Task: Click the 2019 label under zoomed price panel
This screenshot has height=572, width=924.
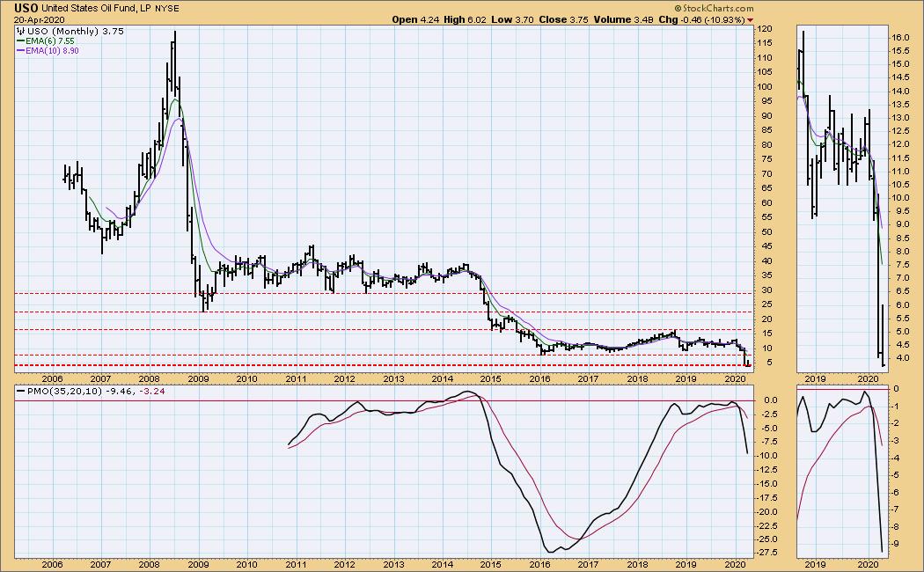Action: [x=815, y=379]
